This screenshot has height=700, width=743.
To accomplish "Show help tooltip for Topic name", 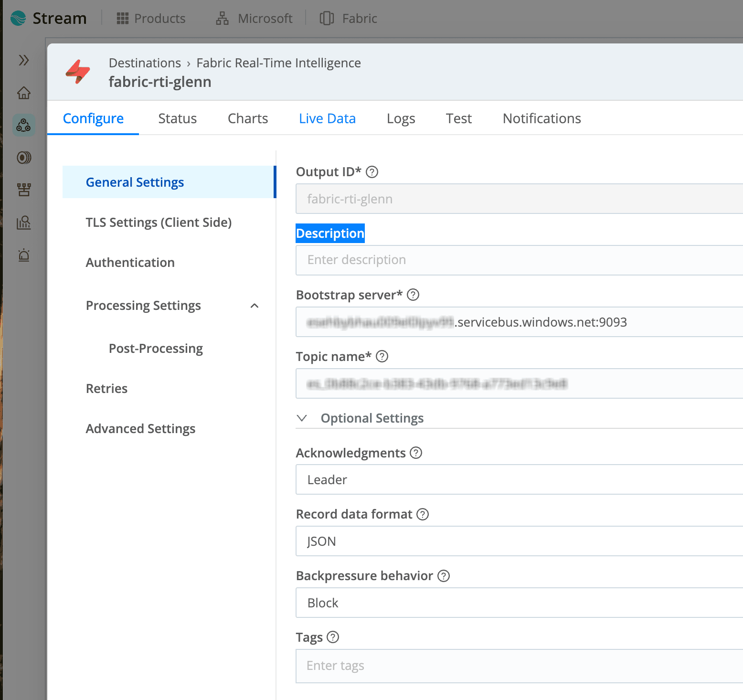I will tap(382, 357).
